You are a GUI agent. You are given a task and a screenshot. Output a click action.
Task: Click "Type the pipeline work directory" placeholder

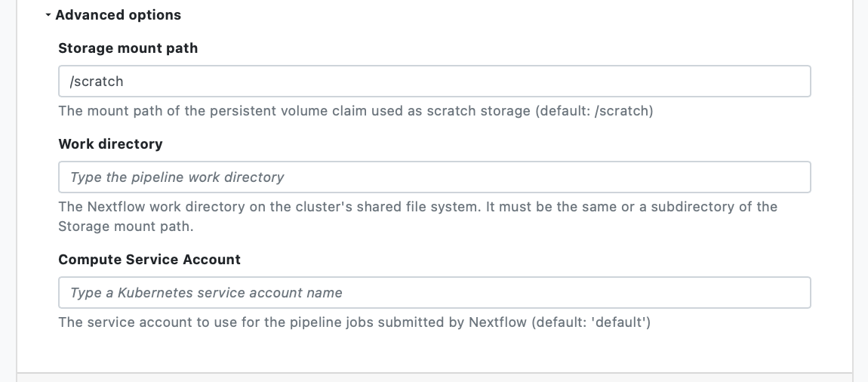click(177, 177)
